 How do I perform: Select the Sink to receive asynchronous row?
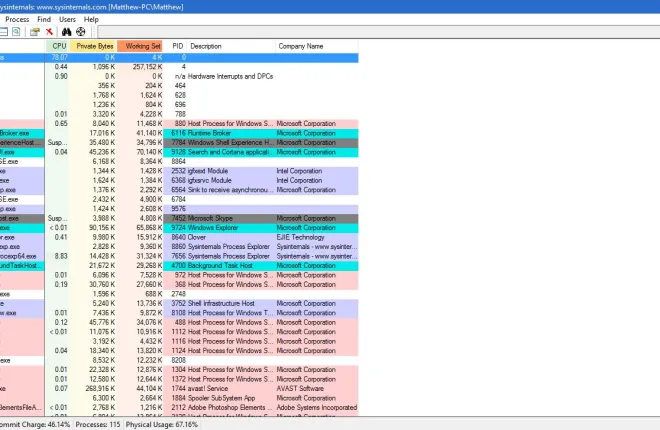click(179, 190)
